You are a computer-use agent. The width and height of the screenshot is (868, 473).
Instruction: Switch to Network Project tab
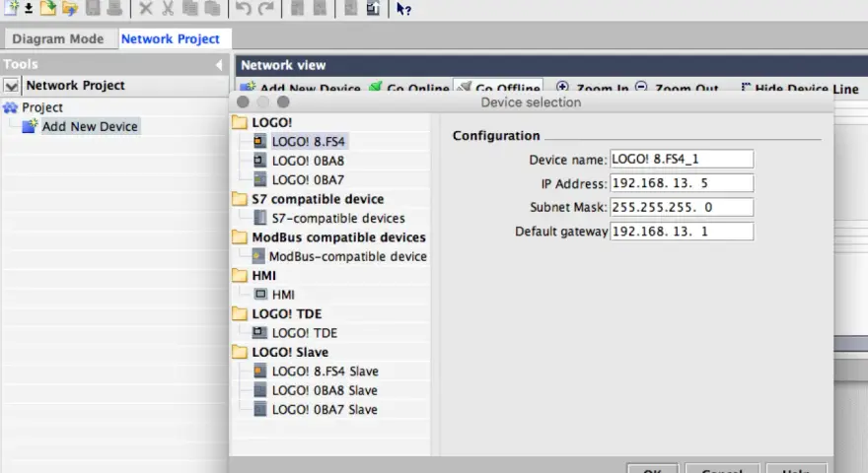171,38
